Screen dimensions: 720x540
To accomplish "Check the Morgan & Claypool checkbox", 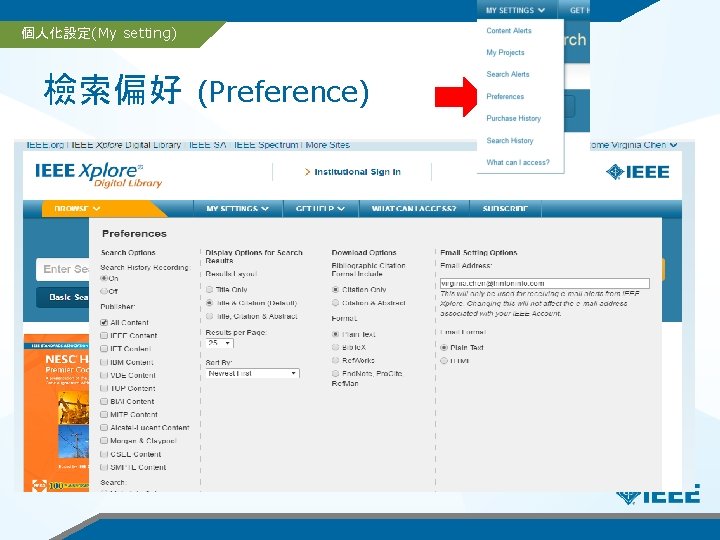I will (104, 441).
